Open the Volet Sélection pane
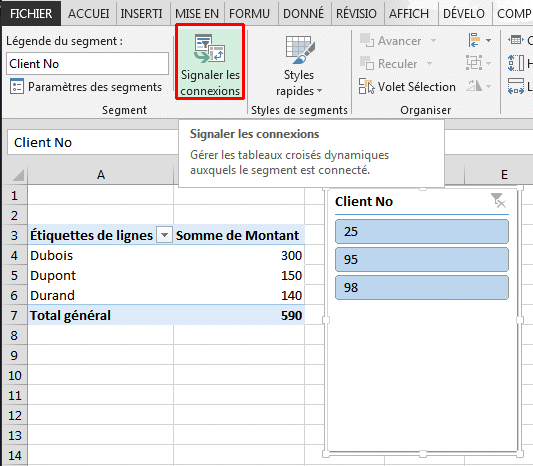Viewport: 533px width, 466px height. pyautogui.click(x=407, y=86)
